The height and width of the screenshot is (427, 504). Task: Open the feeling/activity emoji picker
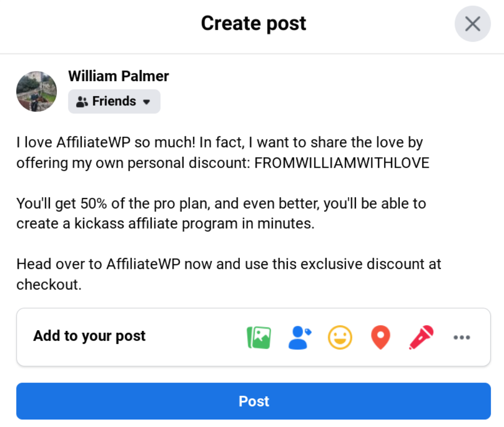coord(340,337)
